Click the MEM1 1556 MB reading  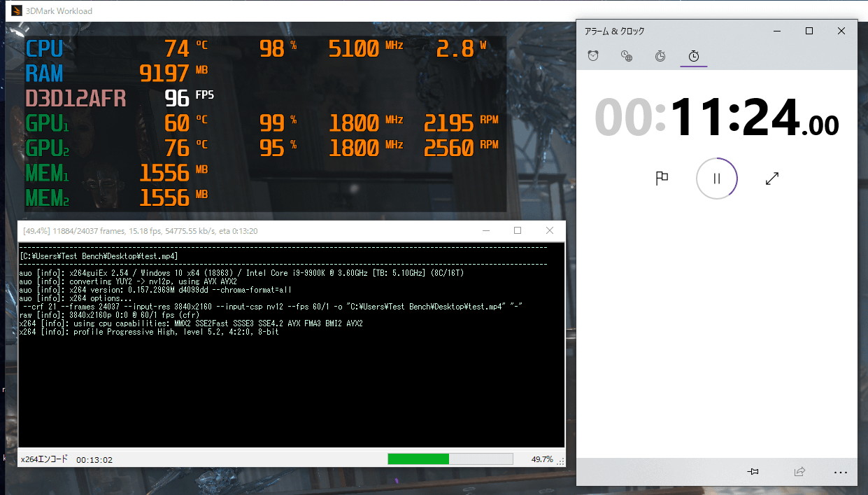tap(173, 173)
